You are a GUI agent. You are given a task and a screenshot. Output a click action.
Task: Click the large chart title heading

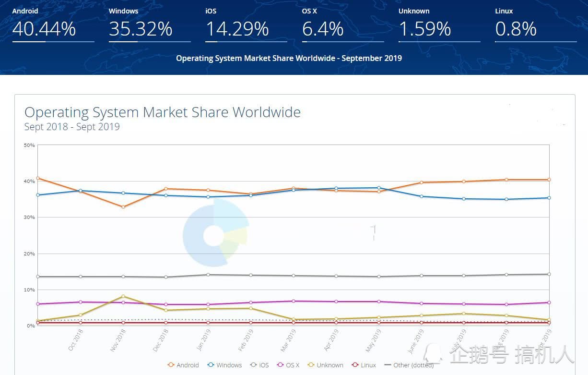[163, 112]
